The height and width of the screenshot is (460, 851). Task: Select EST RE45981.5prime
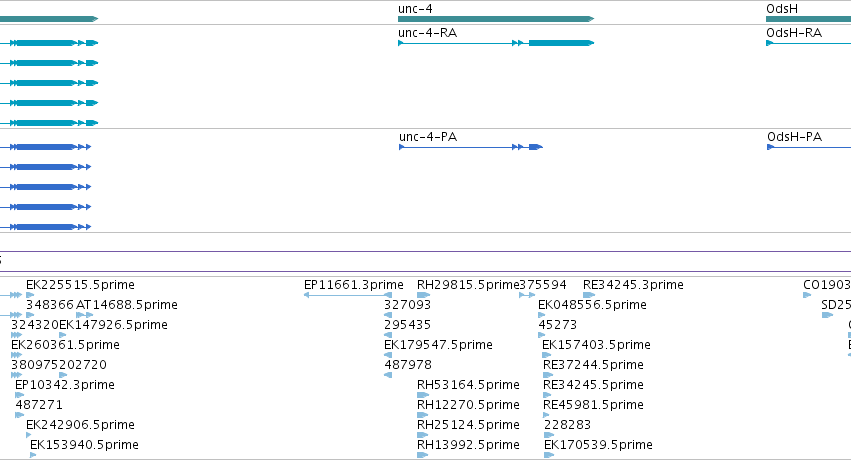[x=593, y=405]
